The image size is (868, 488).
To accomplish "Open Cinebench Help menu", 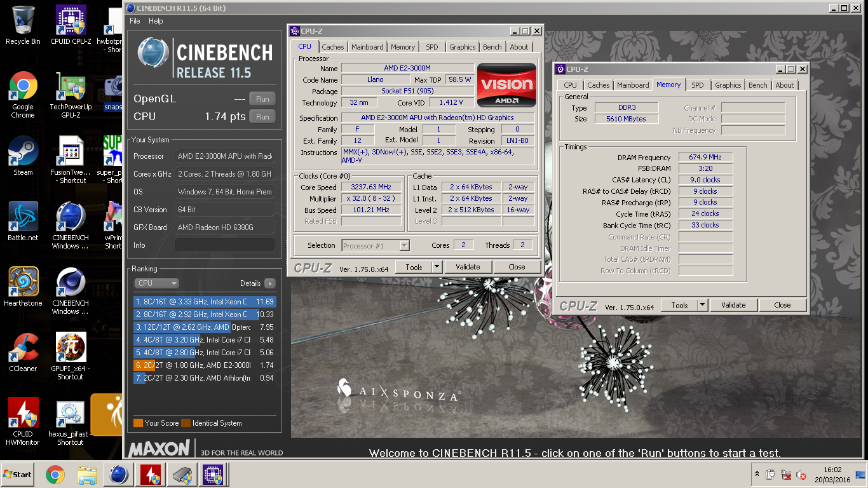I will 156,21.
